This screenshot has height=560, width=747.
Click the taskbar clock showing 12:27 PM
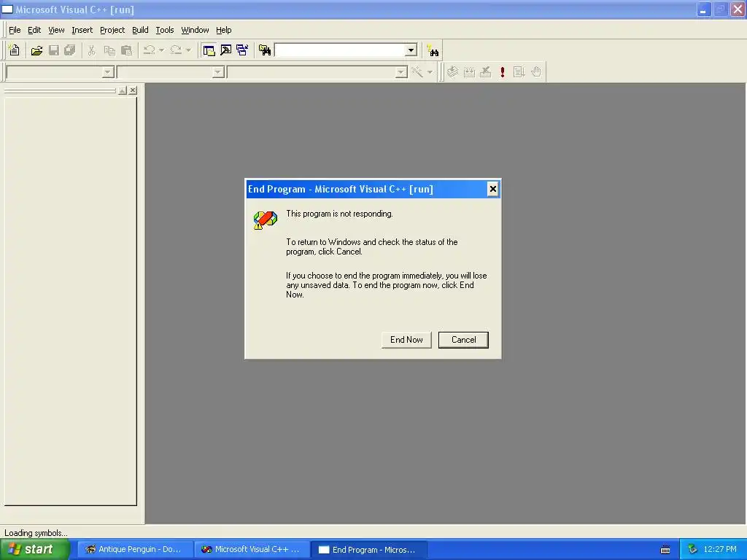point(720,549)
